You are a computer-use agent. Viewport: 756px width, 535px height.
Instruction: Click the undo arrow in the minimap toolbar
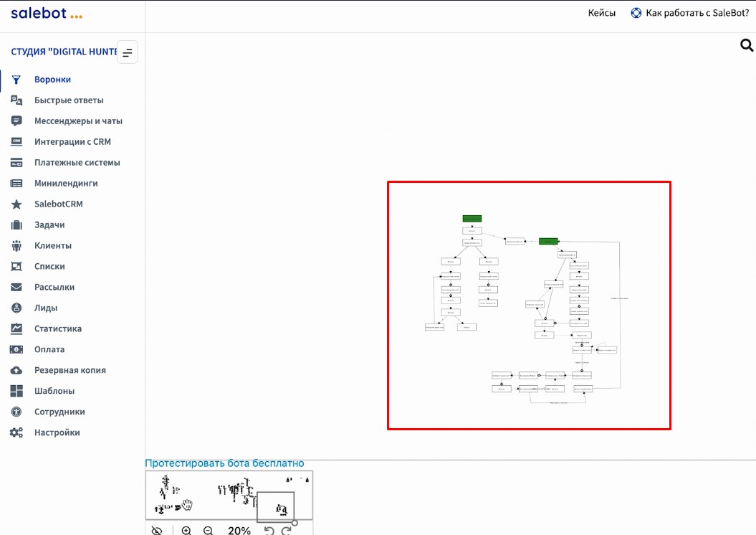click(269, 531)
